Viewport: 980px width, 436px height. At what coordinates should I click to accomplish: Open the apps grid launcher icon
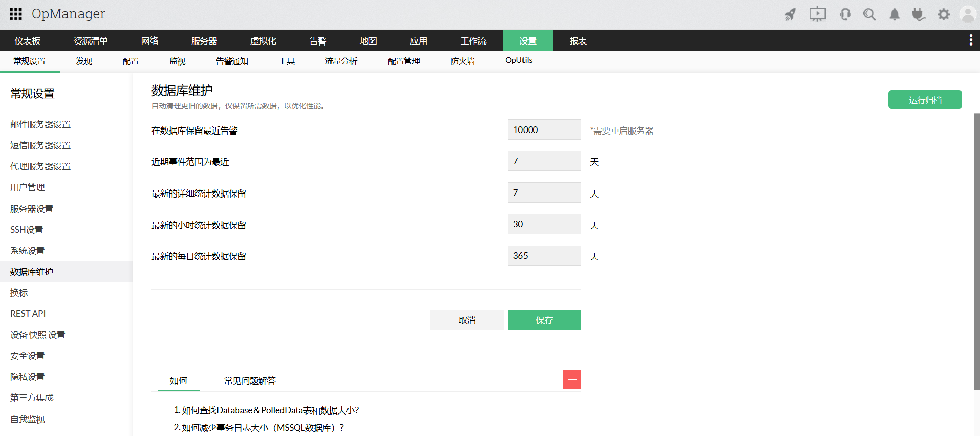point(16,14)
